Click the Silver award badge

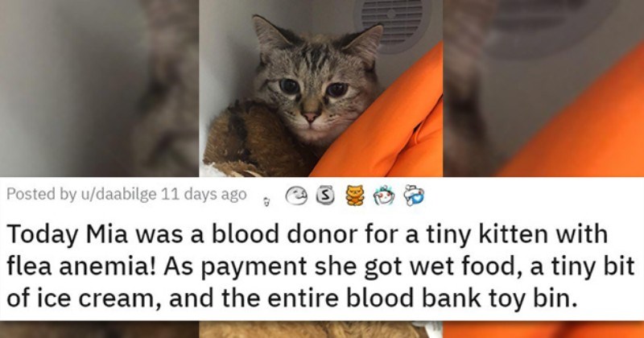click(325, 196)
